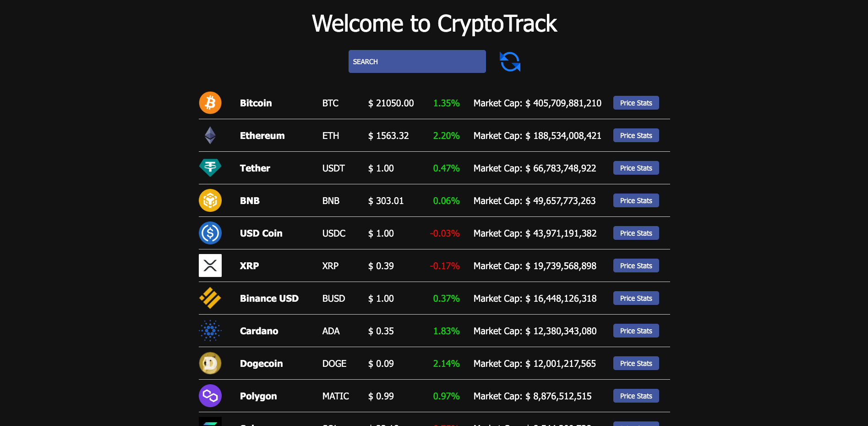Click the USD Coin circle icon
Image resolution: width=868 pixels, height=426 pixels.
(210, 233)
